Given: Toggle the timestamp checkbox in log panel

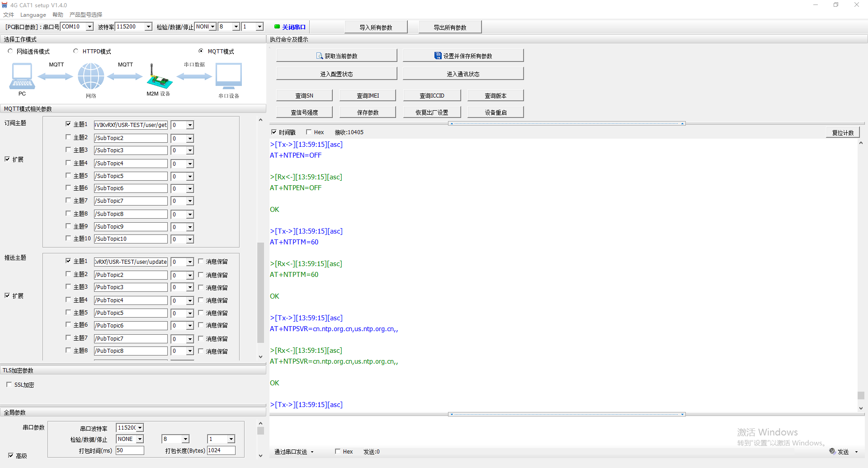Looking at the screenshot, I should 274,132.
